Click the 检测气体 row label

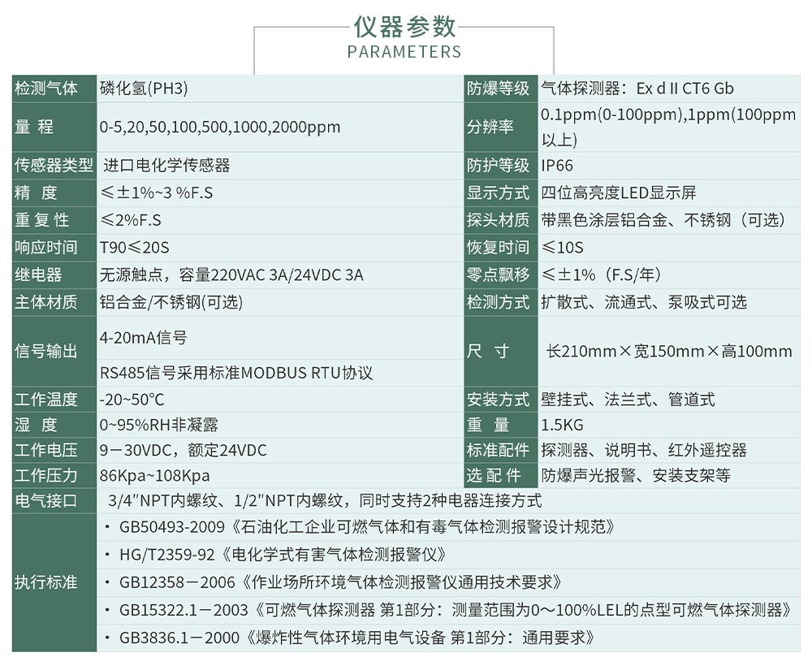tap(52, 88)
